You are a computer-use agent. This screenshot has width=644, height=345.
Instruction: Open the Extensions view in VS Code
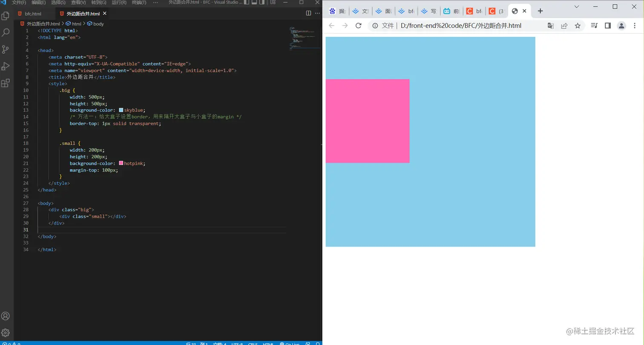click(6, 83)
